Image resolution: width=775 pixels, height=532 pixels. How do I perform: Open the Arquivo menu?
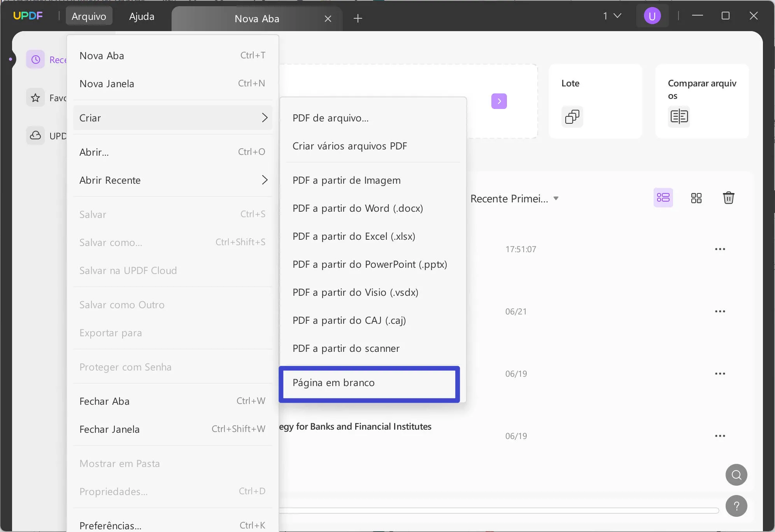tap(89, 16)
